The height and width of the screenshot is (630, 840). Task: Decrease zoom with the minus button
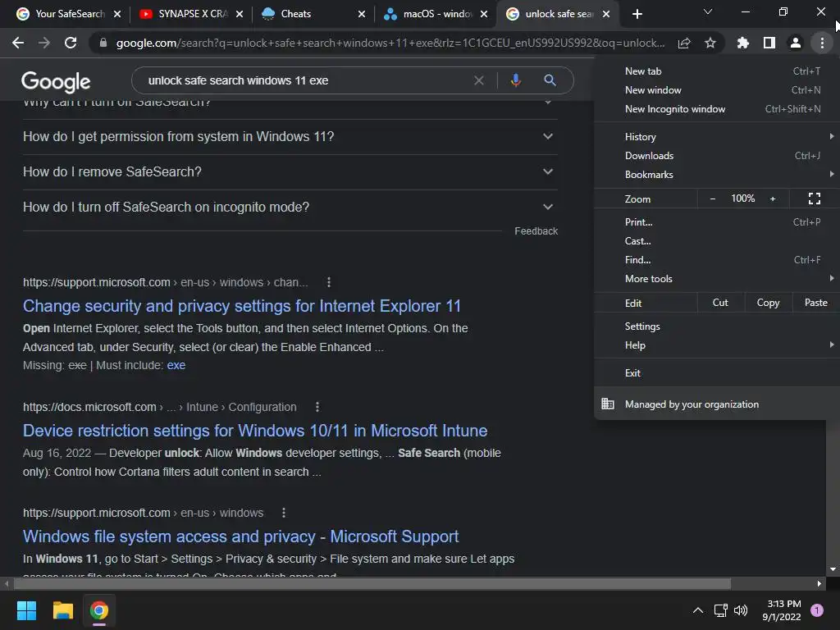pos(713,199)
